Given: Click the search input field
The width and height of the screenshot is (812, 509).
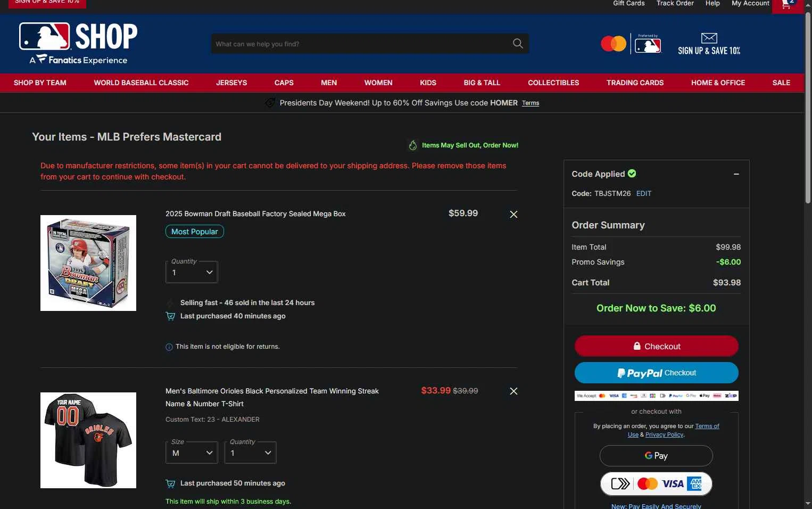Looking at the screenshot, I should tap(362, 44).
